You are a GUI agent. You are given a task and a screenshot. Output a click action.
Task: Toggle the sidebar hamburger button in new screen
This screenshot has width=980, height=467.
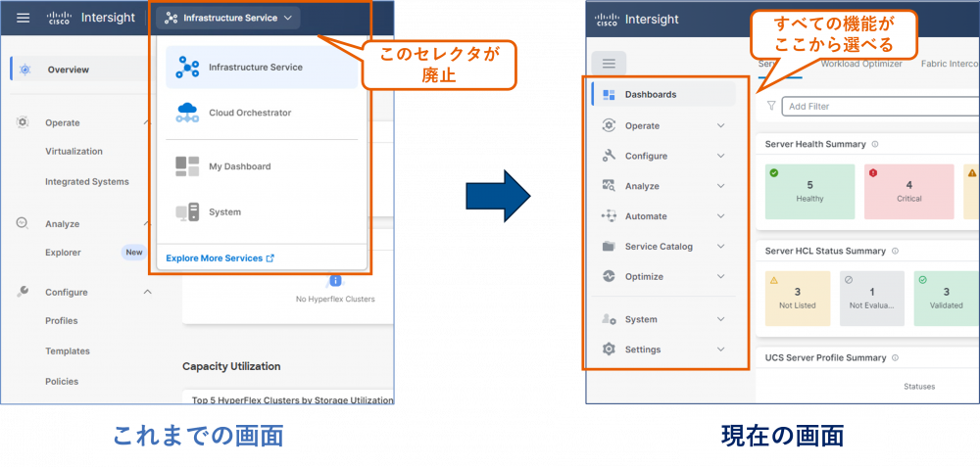pyautogui.click(x=609, y=63)
